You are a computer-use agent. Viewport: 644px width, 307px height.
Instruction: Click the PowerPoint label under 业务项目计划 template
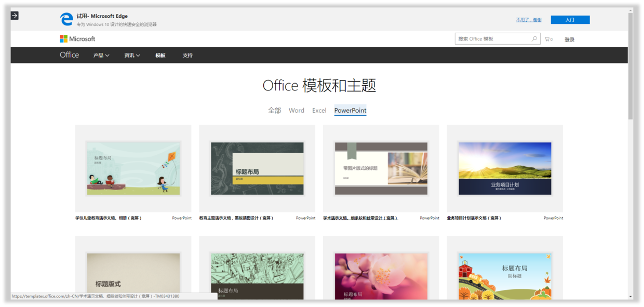[x=554, y=218]
